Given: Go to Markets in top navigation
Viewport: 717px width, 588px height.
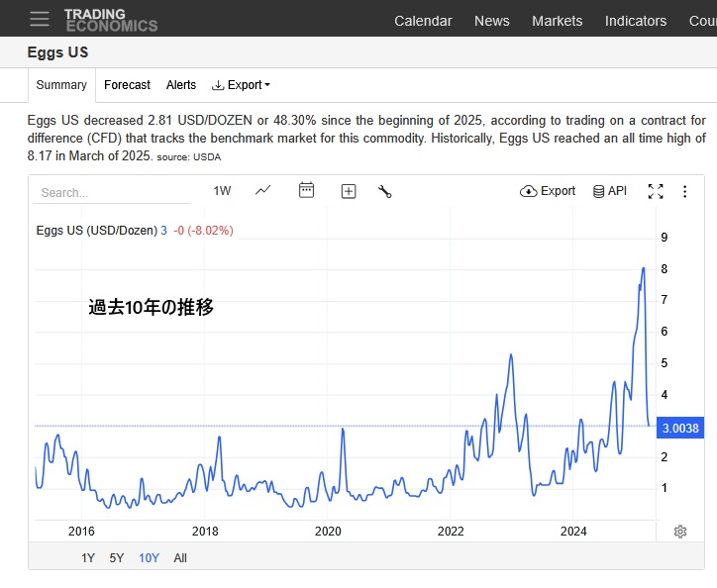Looking at the screenshot, I should [557, 21].
